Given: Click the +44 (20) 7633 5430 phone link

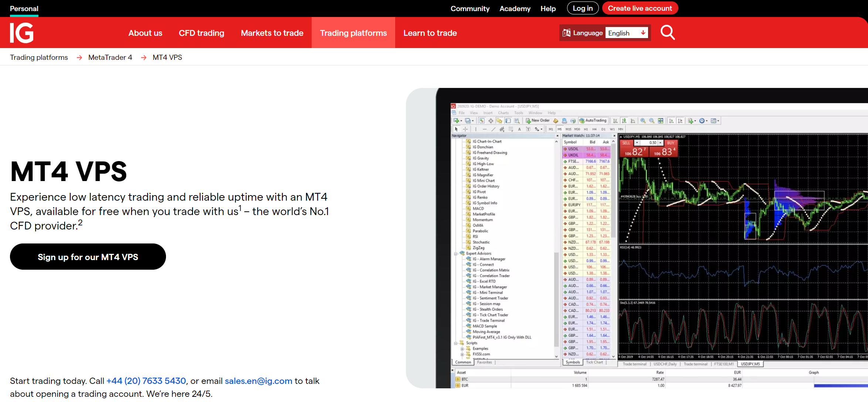Looking at the screenshot, I should click(146, 381).
